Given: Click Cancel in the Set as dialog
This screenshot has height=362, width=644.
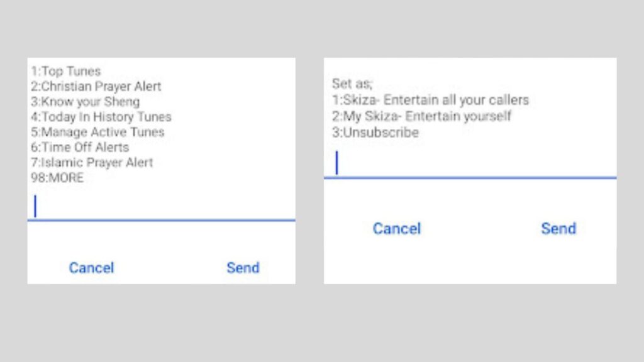Looking at the screenshot, I should click(397, 228).
